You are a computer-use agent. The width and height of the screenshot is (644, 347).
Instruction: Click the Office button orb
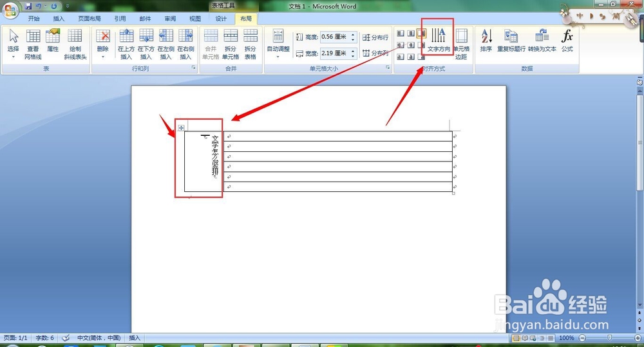tap(10, 10)
